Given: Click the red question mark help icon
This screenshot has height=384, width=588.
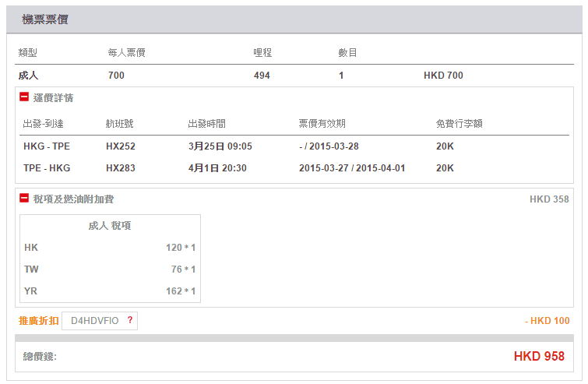Looking at the screenshot, I should coord(130,320).
